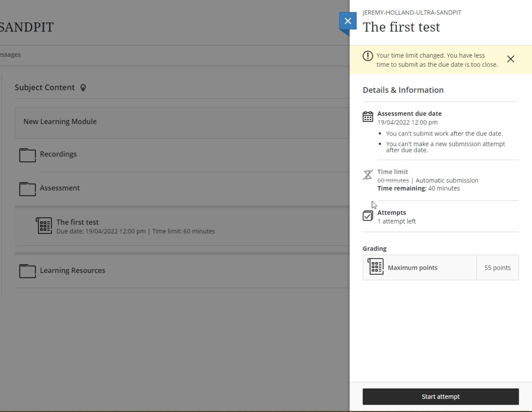Click the 55 points grading box

click(x=498, y=268)
